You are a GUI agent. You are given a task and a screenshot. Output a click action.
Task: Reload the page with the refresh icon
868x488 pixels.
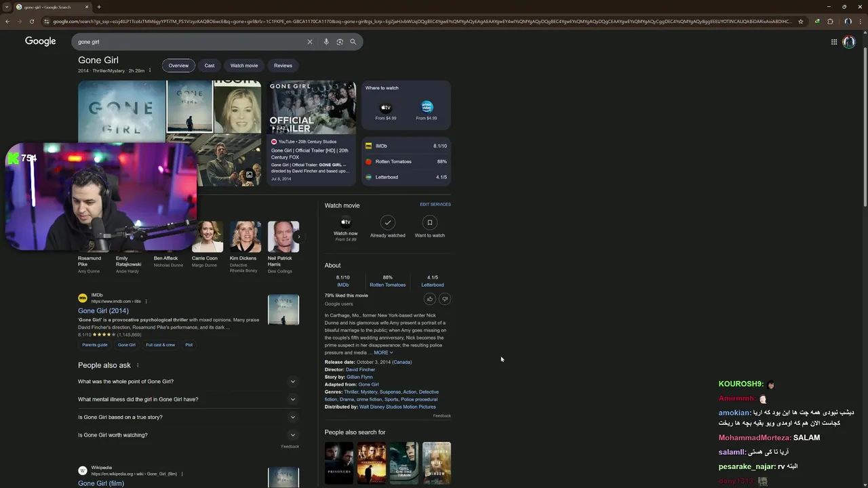point(33,21)
